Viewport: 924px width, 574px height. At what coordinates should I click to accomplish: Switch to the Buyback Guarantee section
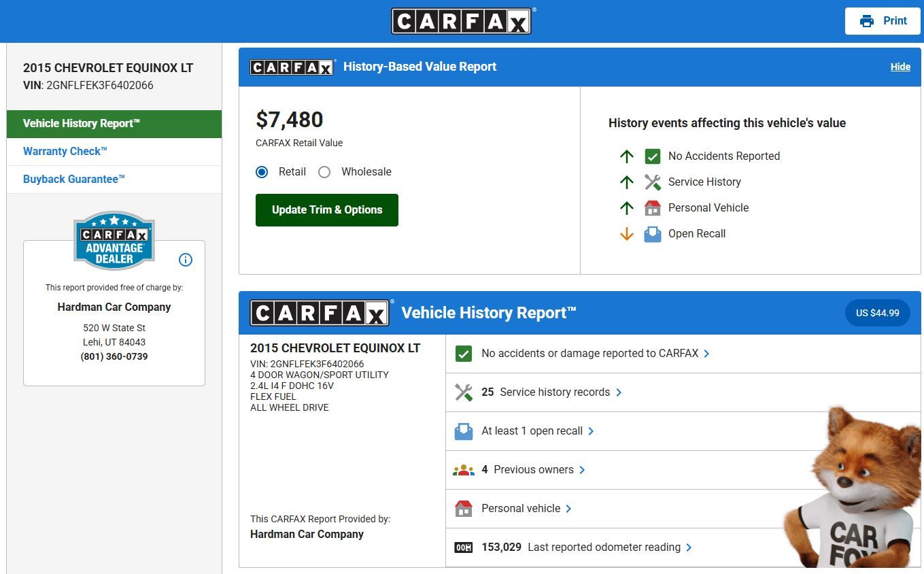[x=74, y=180]
